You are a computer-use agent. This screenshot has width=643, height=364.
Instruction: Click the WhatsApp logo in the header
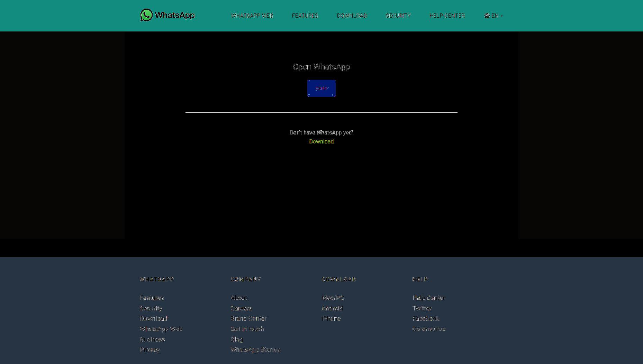point(167,15)
